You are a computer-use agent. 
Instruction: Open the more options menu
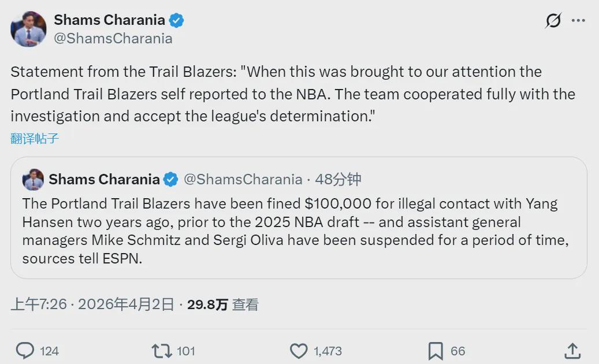pyautogui.click(x=579, y=20)
